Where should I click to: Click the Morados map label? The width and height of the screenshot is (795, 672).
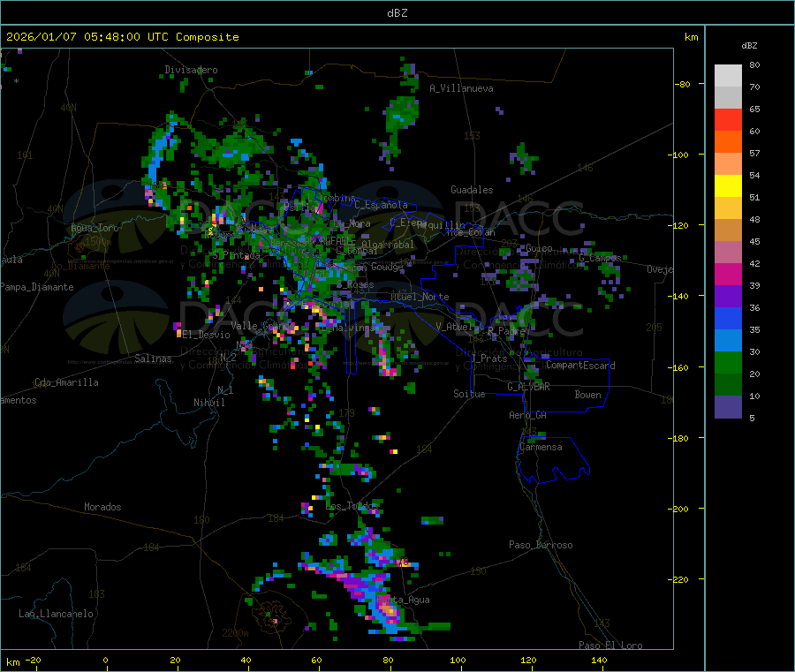point(102,507)
